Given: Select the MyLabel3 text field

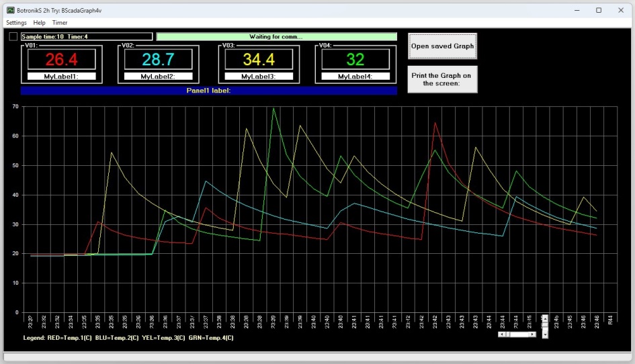Looking at the screenshot, I should click(259, 76).
